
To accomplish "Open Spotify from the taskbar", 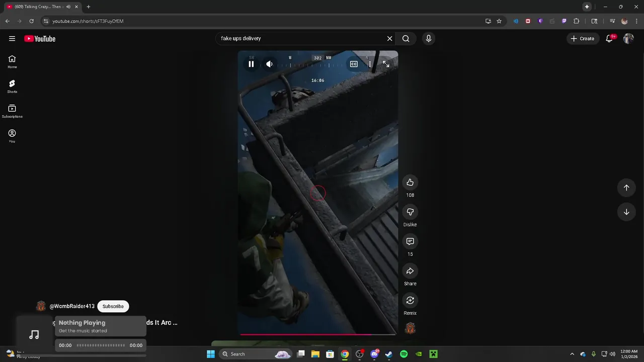I will (404, 354).
